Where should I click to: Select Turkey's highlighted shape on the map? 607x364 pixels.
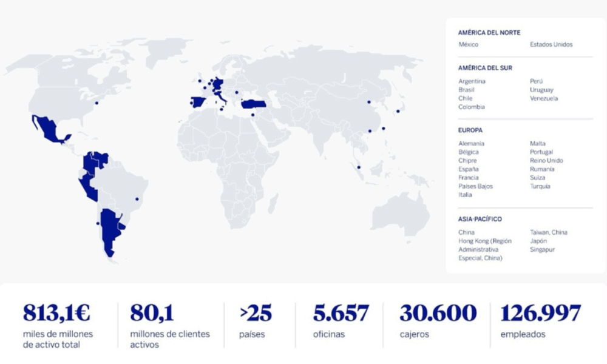point(254,104)
